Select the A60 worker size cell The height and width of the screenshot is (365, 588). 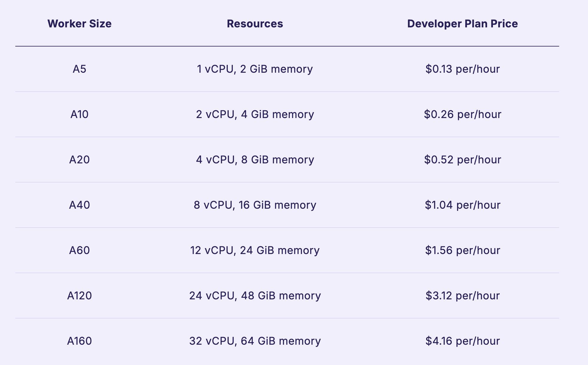pyautogui.click(x=79, y=250)
